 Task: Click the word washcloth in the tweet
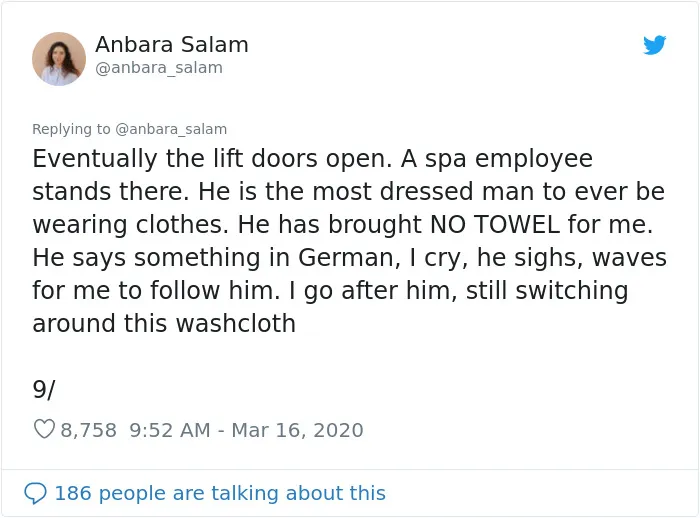(x=236, y=323)
